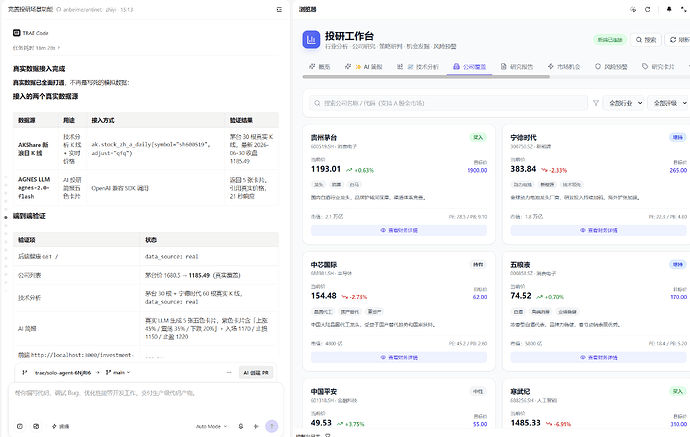
Task: Expand the 任务耗时 18m 20s section
Action: coord(37,48)
